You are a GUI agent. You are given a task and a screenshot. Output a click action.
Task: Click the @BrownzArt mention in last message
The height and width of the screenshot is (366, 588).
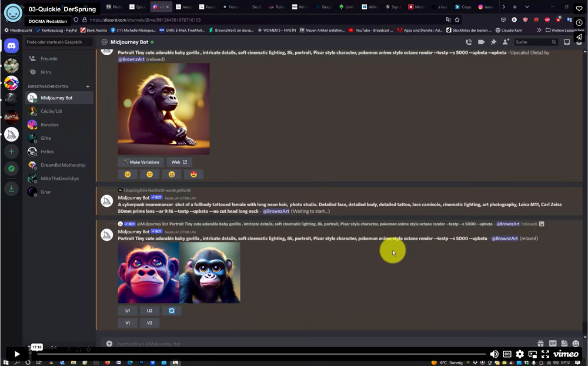tap(505, 239)
